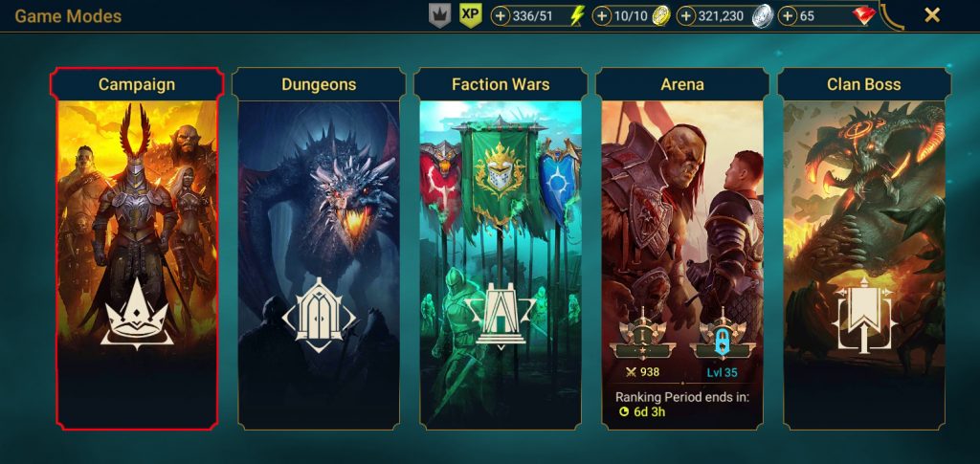
Task: Buy gems via the plus button
Action: (788, 16)
